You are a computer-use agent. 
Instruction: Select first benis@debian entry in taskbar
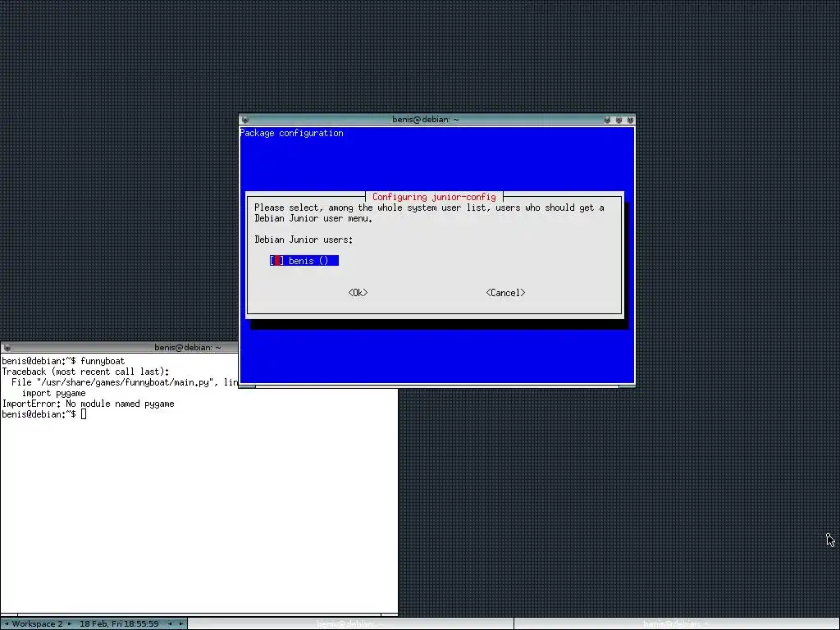[x=350, y=624]
